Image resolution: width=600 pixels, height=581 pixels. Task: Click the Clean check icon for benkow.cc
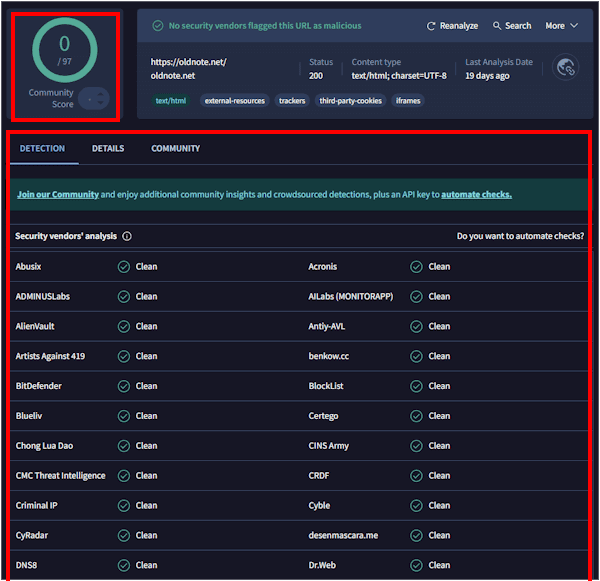416,356
